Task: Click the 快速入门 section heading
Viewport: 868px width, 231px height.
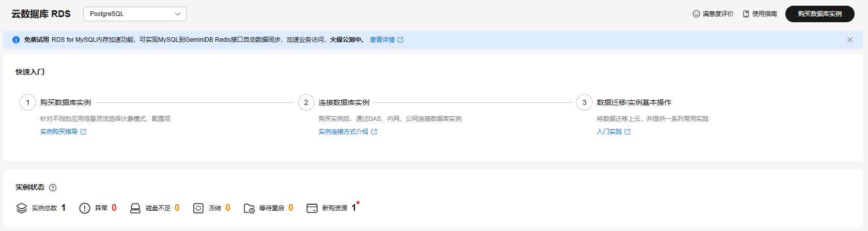Action: [x=30, y=72]
